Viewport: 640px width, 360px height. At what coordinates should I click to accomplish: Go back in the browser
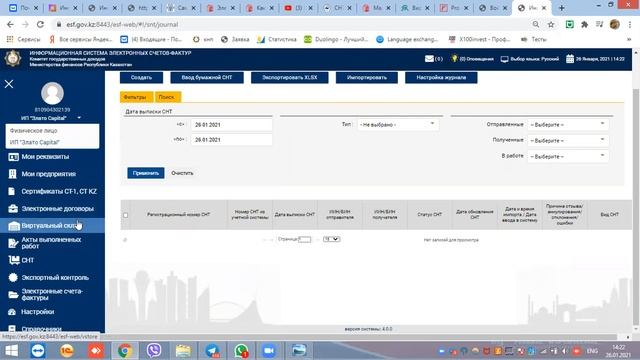[x=10, y=24]
